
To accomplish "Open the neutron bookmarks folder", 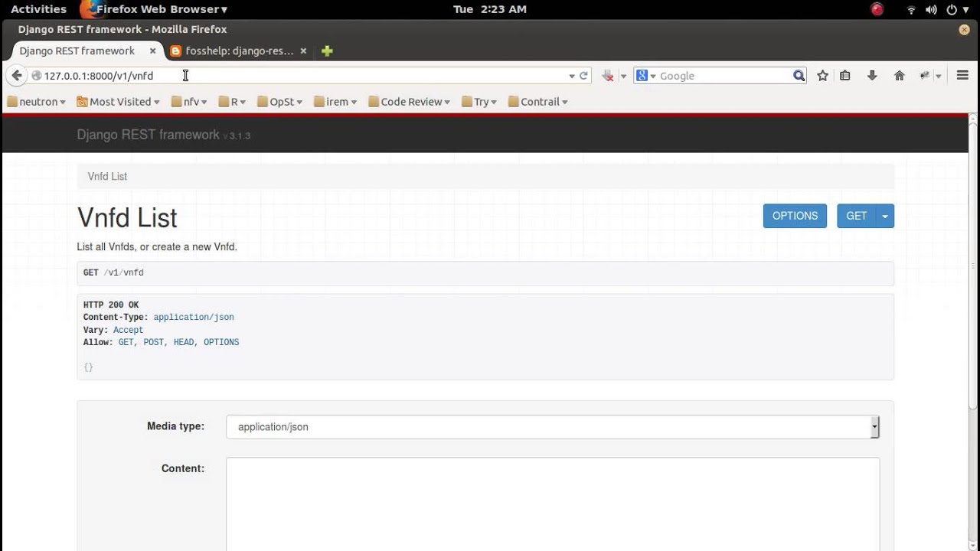I will 36,102.
